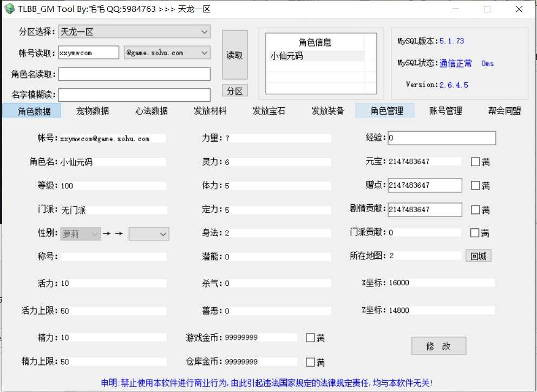537x392 pixels.
Task: Click the 力量 field showing 7
Action: [x=278, y=139]
